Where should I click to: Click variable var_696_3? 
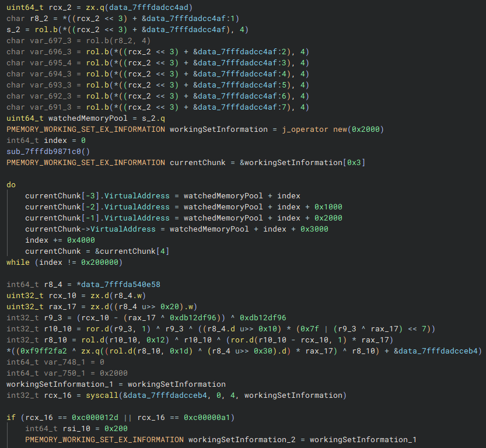click(51, 52)
